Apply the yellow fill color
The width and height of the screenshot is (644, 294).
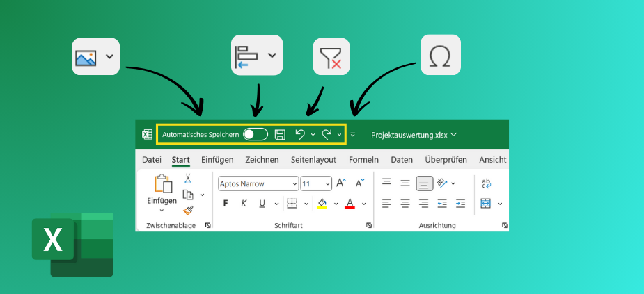(x=322, y=204)
